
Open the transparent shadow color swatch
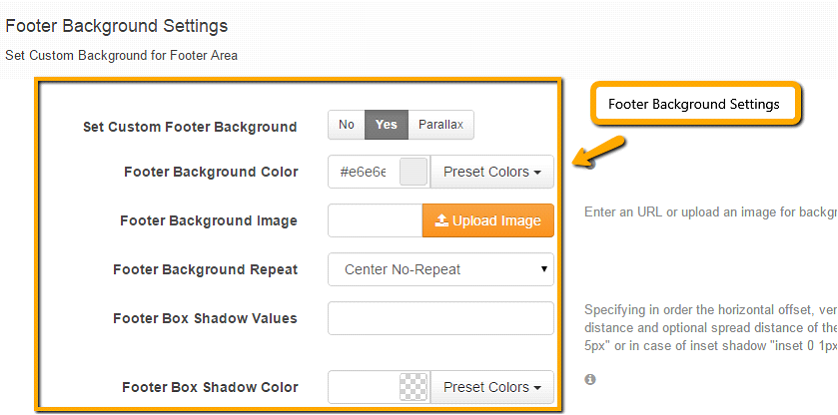pos(414,387)
